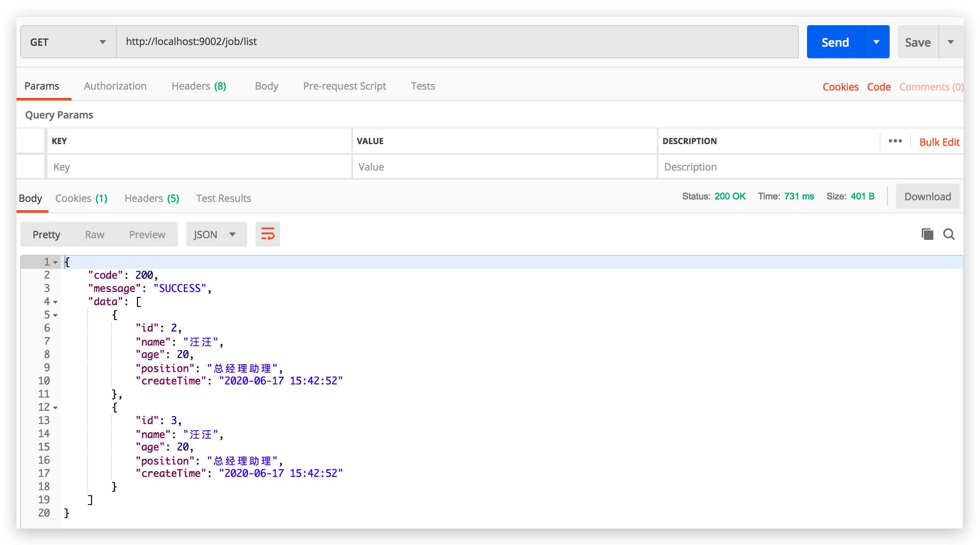Click the query param Key input field

(198, 167)
